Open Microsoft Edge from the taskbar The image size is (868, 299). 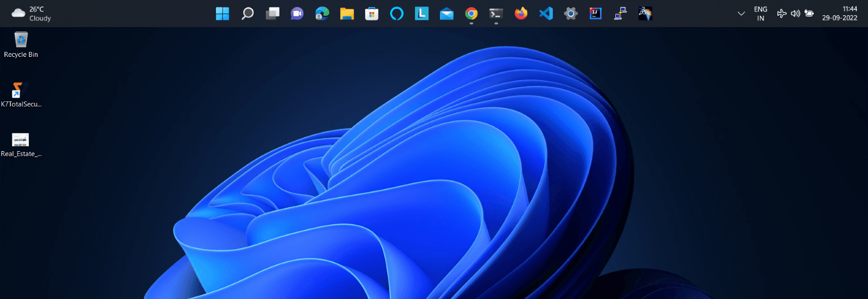[x=322, y=14]
